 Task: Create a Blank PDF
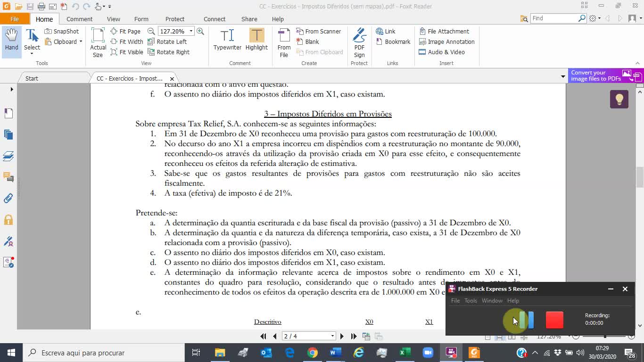tap(308, 41)
